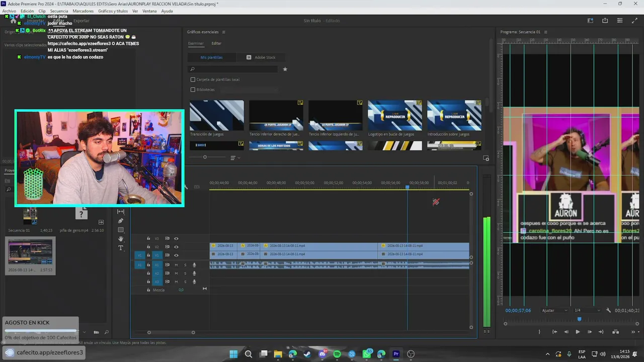Image resolution: width=644 pixels, height=362 pixels.
Task: Open the Archivo menu
Action: [x=9, y=11]
